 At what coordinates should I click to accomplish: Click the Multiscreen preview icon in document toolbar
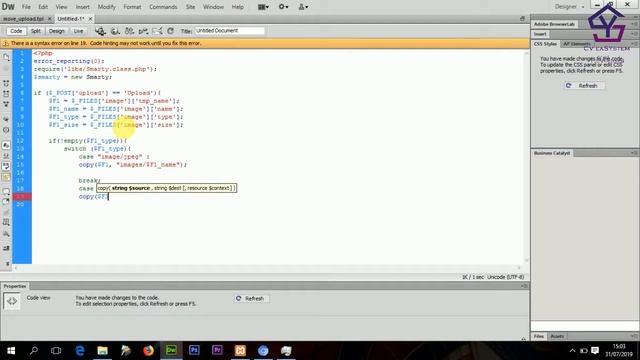pyautogui.click(x=100, y=31)
